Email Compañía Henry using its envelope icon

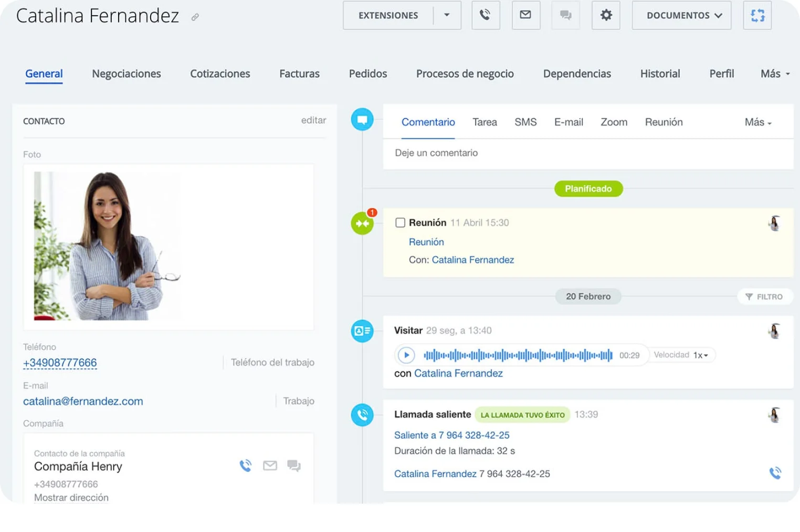(270, 465)
